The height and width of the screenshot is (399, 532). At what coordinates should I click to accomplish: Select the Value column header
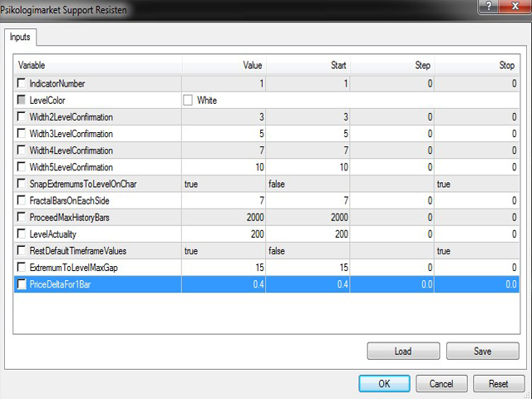[x=224, y=65]
